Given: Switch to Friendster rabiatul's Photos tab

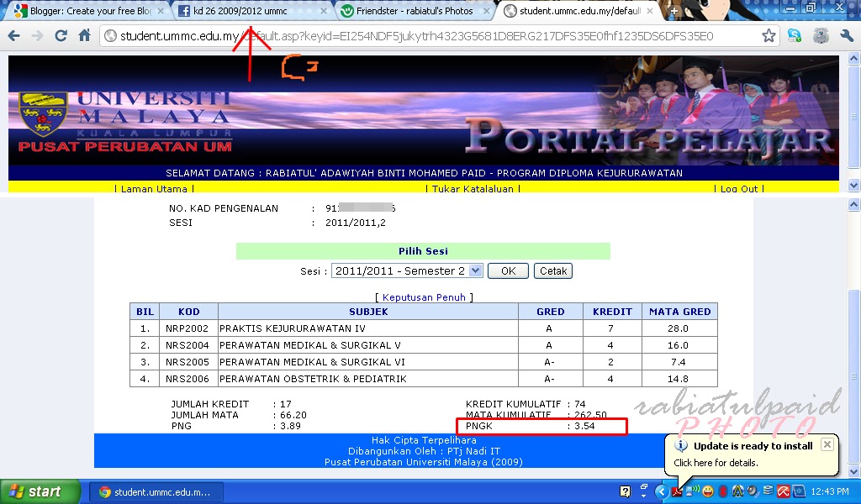Looking at the screenshot, I should click(x=414, y=10).
